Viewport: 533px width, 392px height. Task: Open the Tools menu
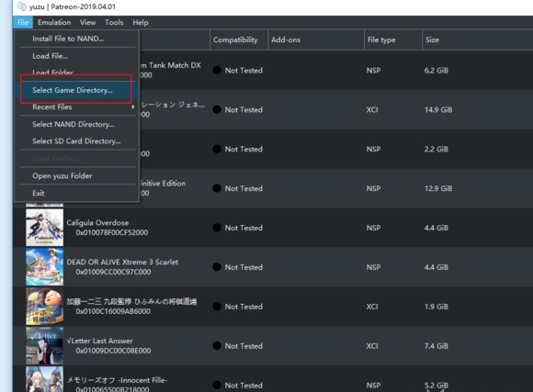click(114, 22)
